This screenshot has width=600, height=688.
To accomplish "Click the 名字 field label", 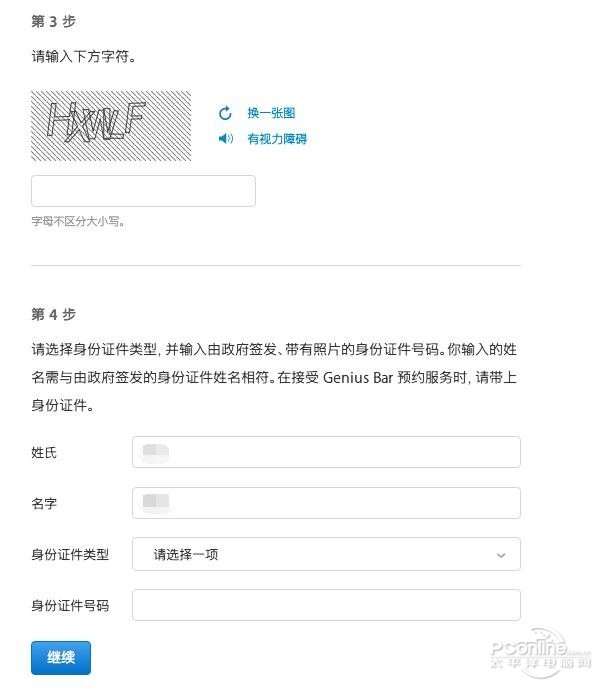I will 44,504.
